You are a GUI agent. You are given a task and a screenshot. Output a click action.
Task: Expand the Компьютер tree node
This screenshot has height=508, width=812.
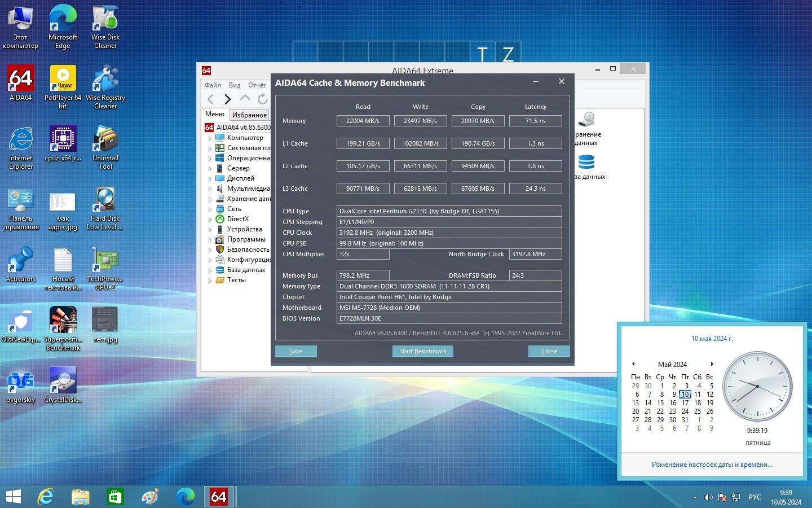[x=210, y=138]
